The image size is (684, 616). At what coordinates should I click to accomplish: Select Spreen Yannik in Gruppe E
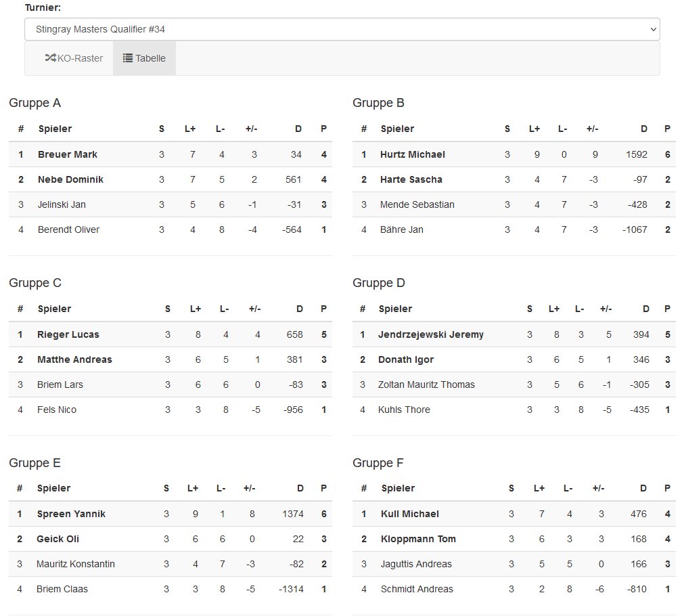click(x=71, y=514)
